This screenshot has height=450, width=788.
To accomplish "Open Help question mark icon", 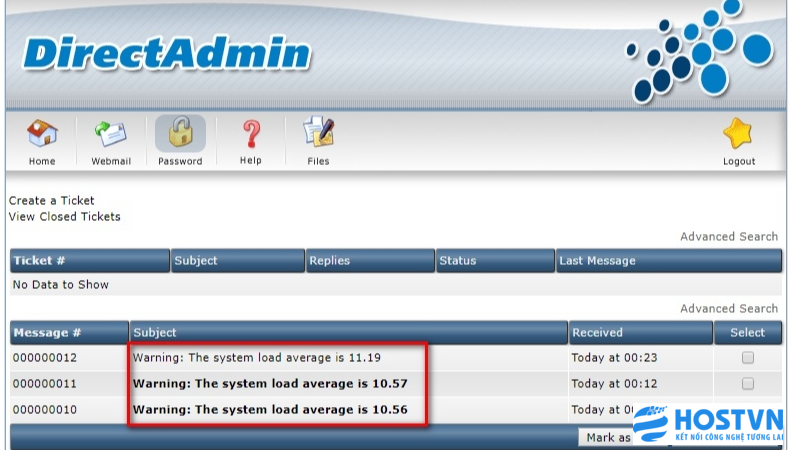I will click(x=251, y=134).
